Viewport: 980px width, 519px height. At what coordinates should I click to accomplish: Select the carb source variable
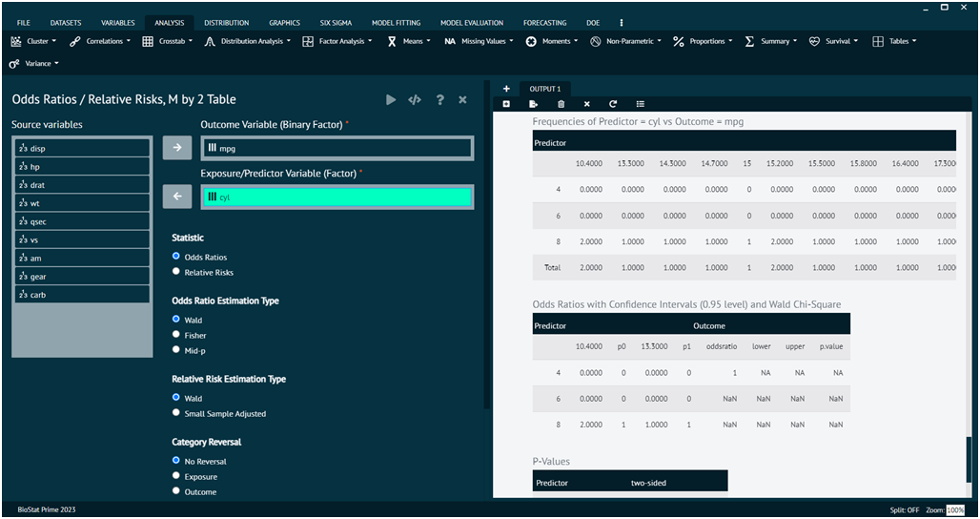point(83,295)
